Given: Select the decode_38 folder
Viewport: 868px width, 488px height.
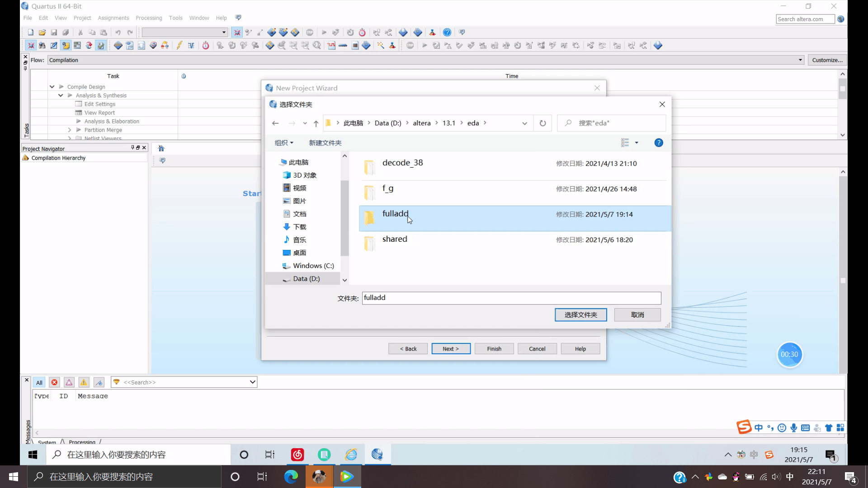Looking at the screenshot, I should (x=515, y=167).
